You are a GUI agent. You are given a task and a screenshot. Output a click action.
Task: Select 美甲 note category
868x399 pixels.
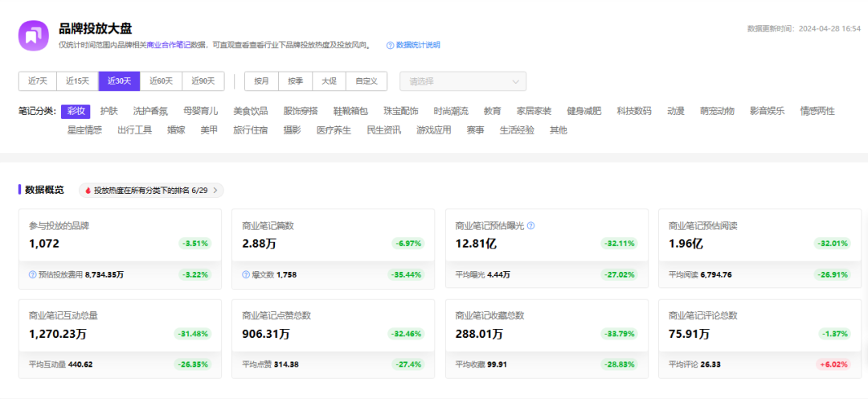tap(209, 130)
